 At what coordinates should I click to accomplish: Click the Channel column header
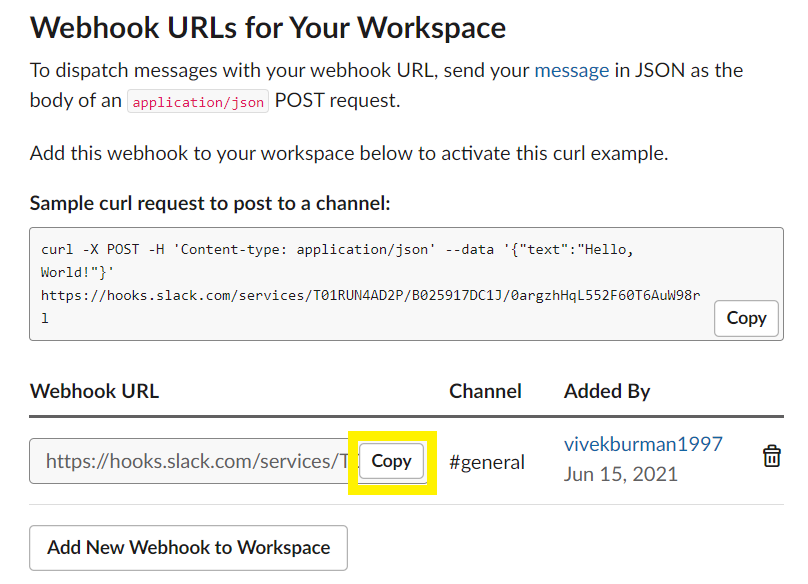click(x=485, y=391)
